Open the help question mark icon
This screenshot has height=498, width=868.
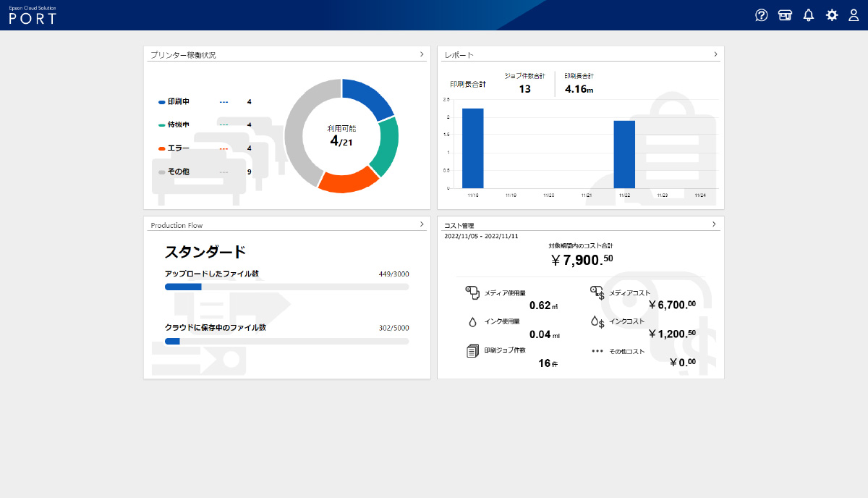click(761, 15)
